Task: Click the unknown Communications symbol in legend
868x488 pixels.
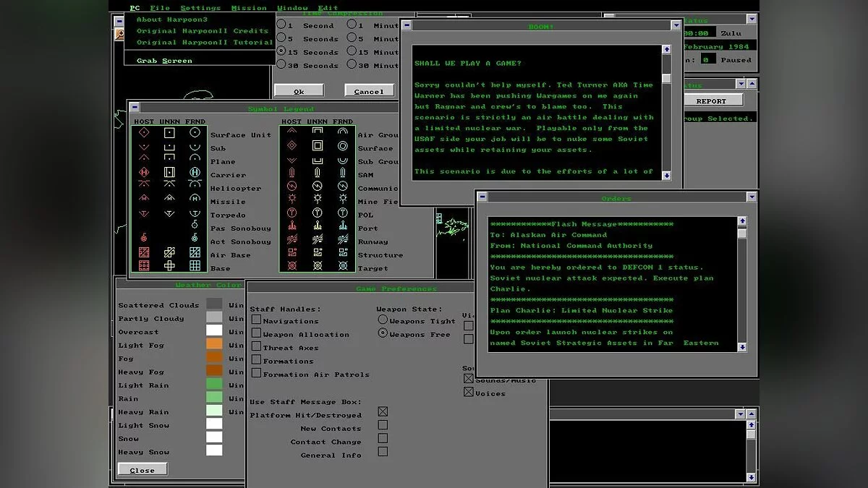Action: (318, 186)
